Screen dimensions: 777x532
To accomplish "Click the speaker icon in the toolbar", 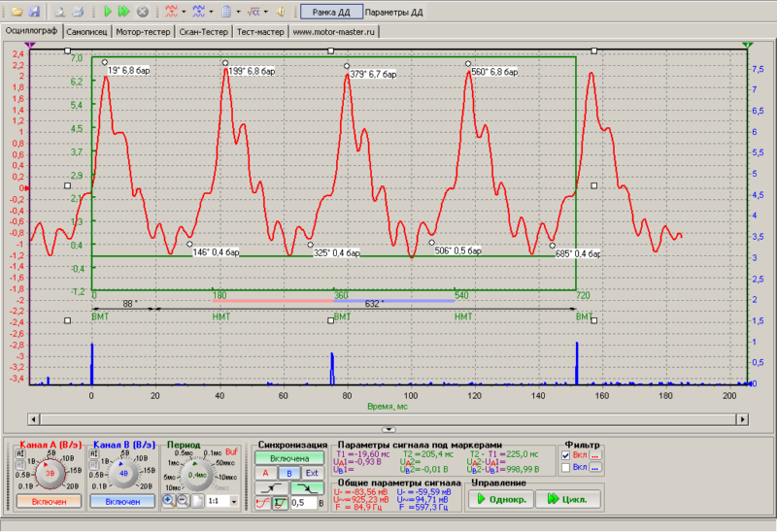I will pyautogui.click(x=281, y=13).
